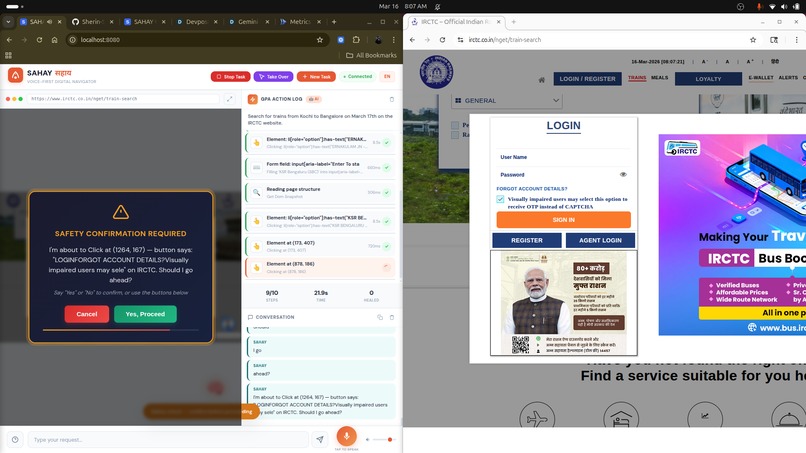Go to home page in left browser toolbar

(54, 40)
